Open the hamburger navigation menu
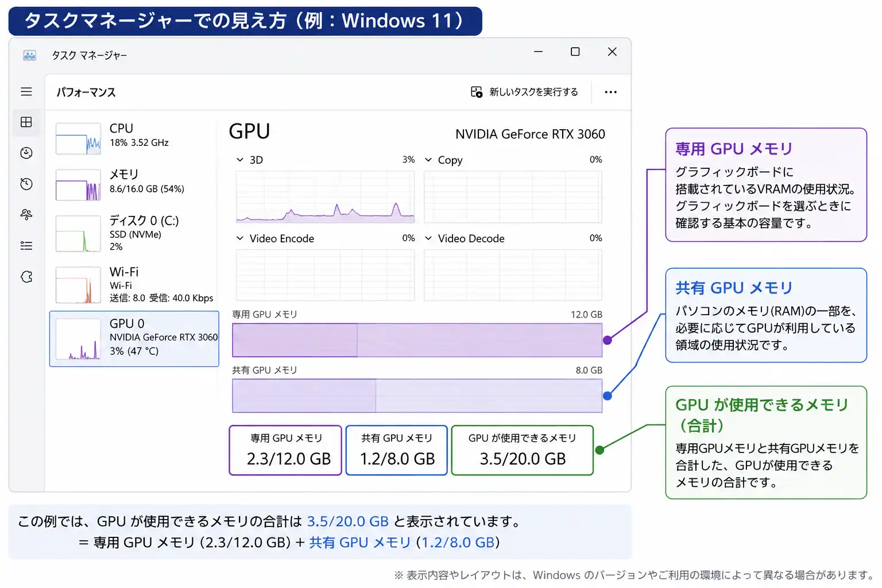This screenshot has width=882, height=588. tap(26, 92)
